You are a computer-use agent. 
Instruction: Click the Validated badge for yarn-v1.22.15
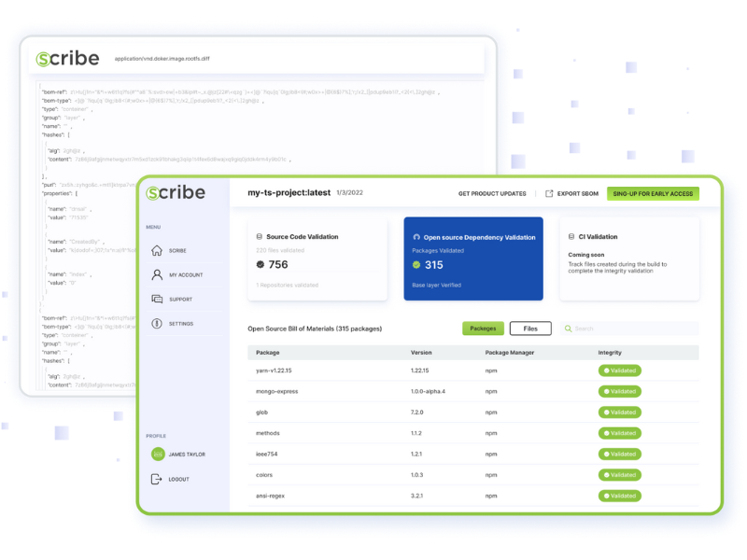click(x=620, y=371)
